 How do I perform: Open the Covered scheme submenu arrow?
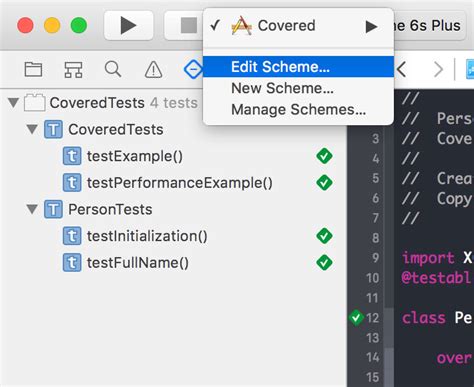(x=371, y=27)
